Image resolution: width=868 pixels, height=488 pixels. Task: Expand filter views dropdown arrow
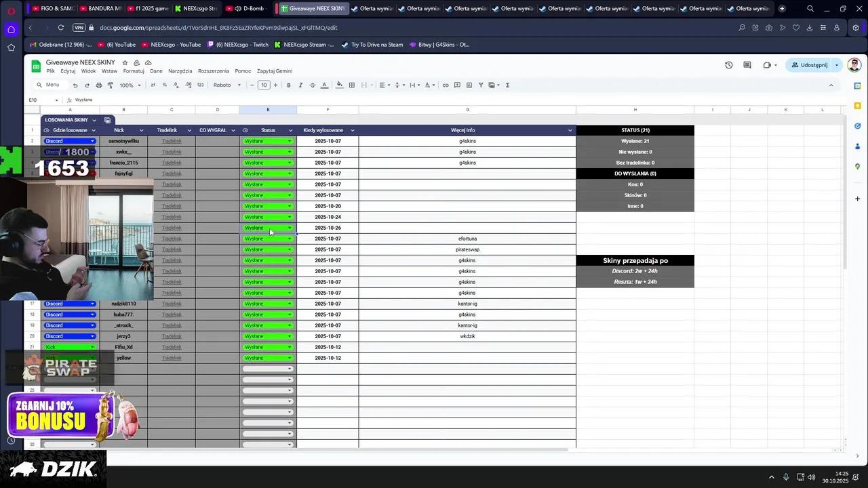[498, 85]
